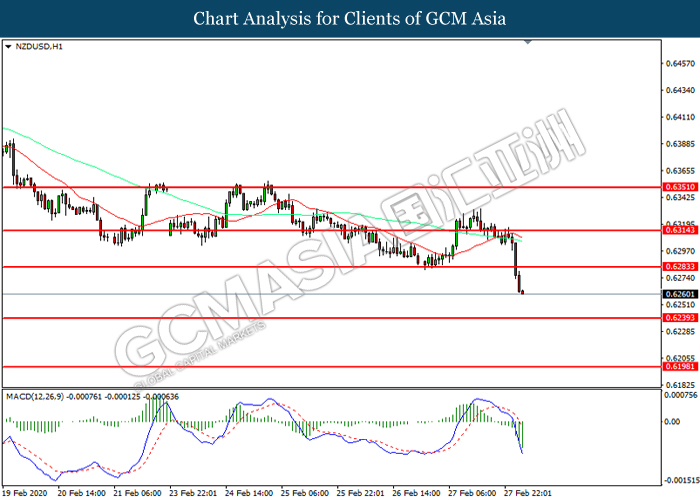700x500 pixels.
Task: Select the 0.62393 support level label
Action: (x=680, y=318)
